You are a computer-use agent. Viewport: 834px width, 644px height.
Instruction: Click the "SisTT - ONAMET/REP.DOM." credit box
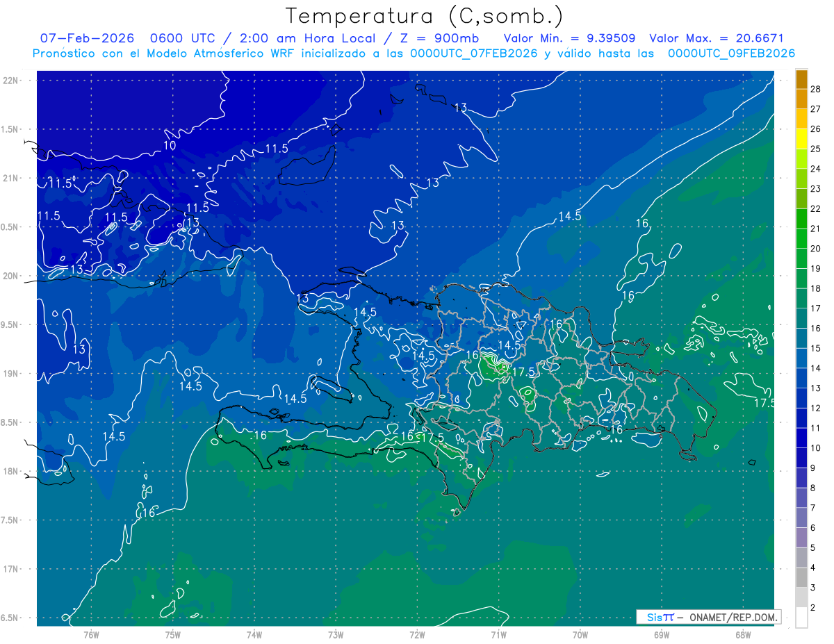(708, 617)
